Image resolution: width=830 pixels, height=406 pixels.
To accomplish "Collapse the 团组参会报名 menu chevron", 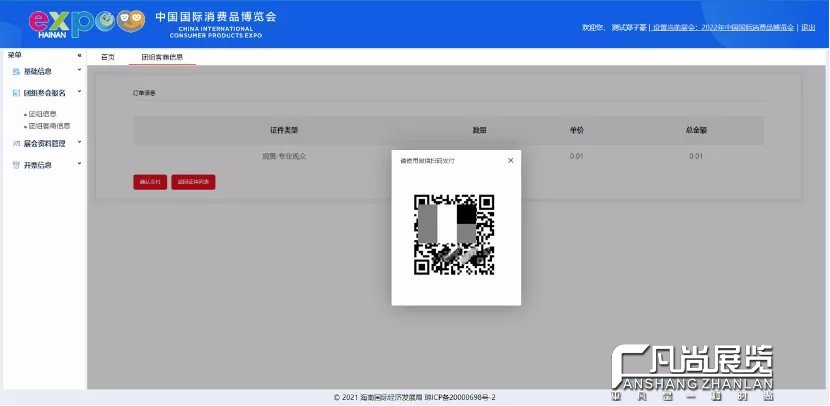I will pos(80,92).
